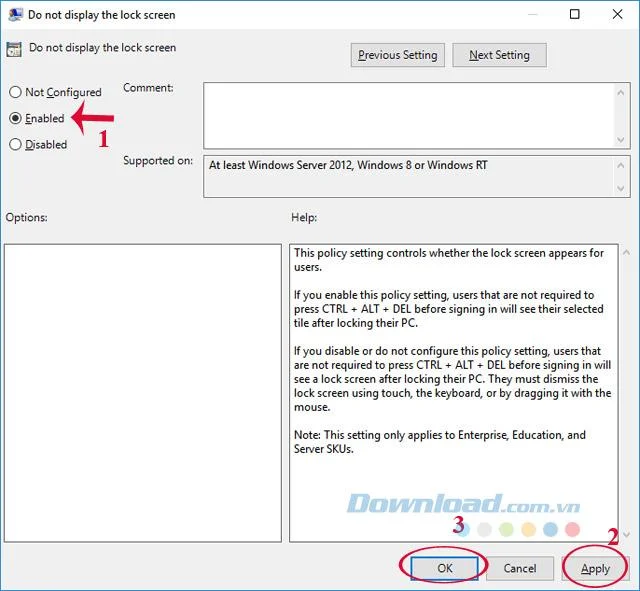
Task: Click the 'Do not display the lock screen' heading
Action: [102, 48]
